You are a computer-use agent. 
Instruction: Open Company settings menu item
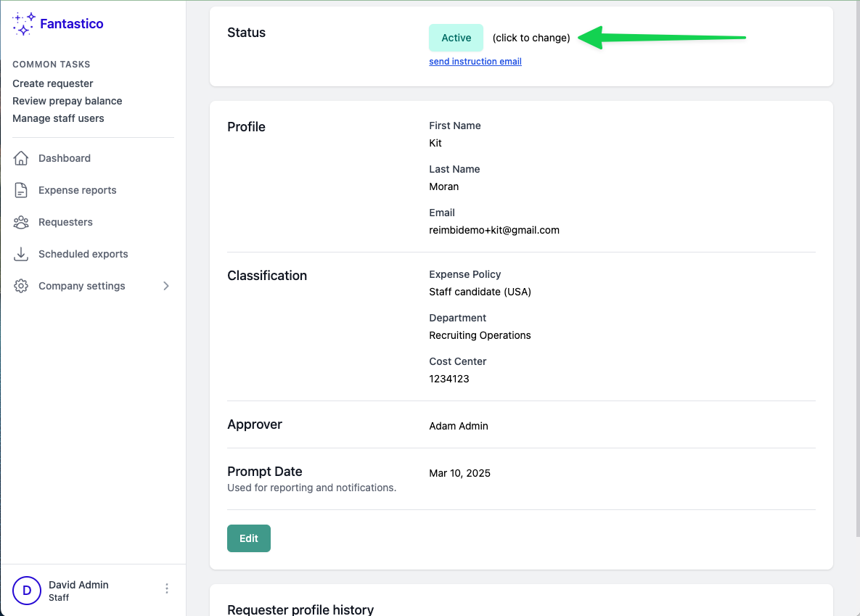(x=82, y=286)
